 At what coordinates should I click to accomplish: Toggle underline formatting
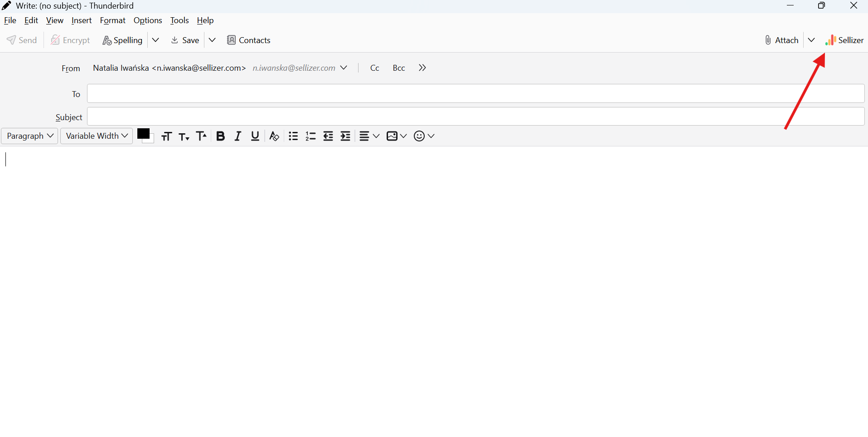click(255, 136)
